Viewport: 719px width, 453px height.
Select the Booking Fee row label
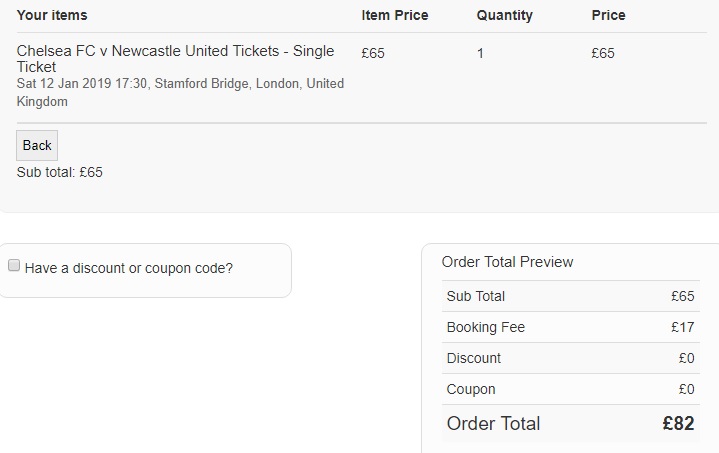pos(486,327)
